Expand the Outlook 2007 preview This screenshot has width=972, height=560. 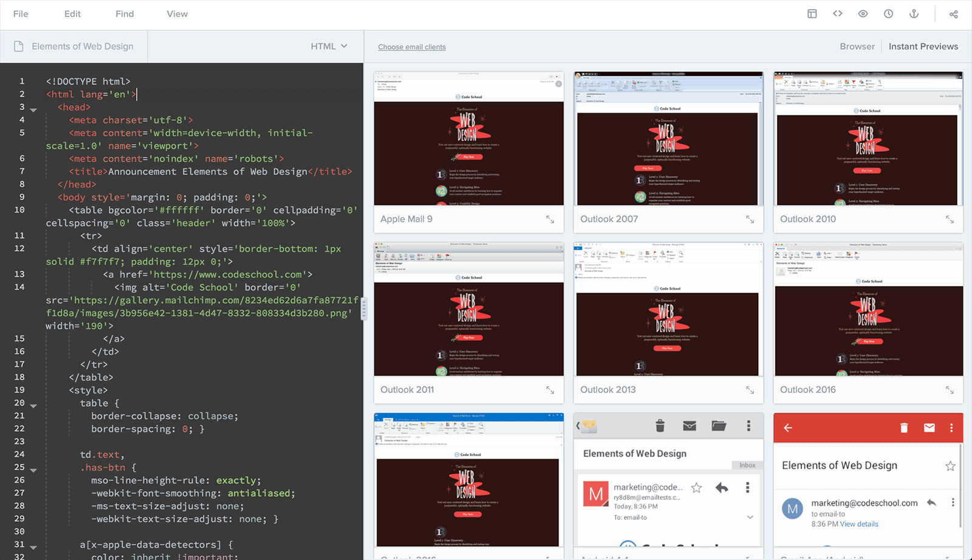(750, 219)
